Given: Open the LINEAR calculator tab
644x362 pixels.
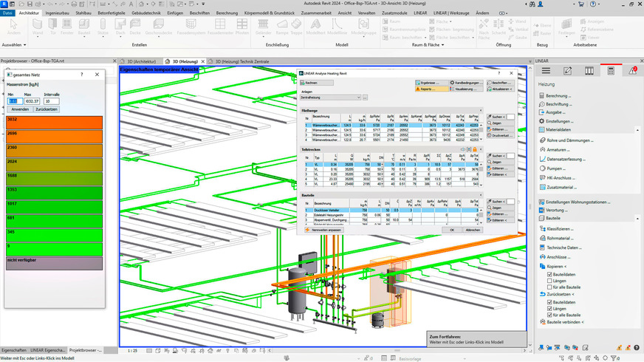Looking at the screenshot, I should pos(611,71).
